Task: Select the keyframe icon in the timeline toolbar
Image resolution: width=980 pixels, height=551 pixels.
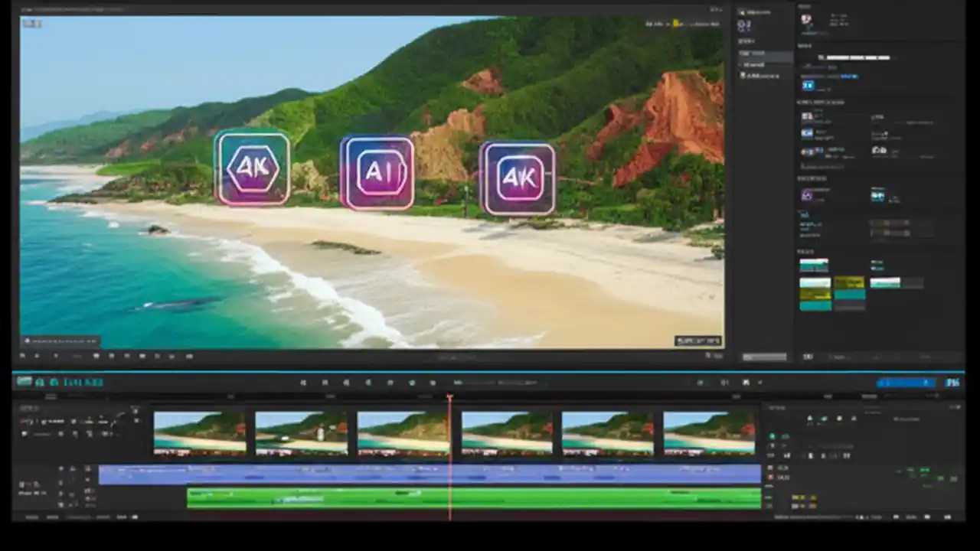Action: 410,382
